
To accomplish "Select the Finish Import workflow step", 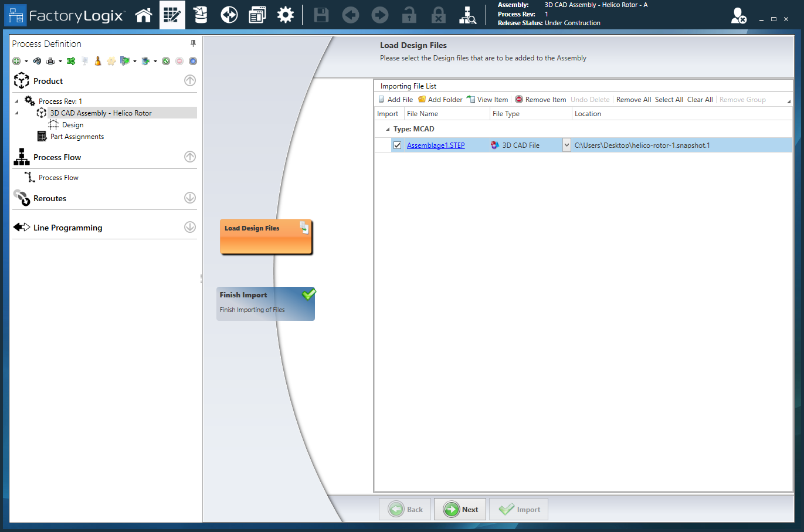I will click(265, 303).
